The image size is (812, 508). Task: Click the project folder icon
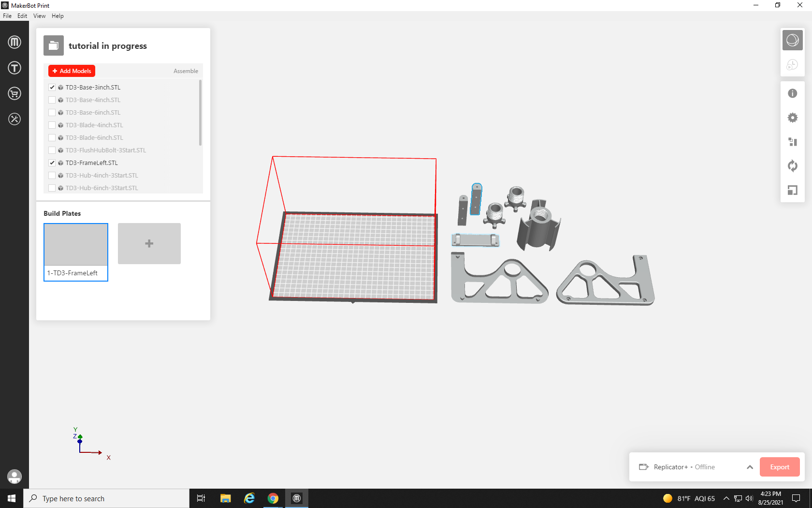click(54, 45)
